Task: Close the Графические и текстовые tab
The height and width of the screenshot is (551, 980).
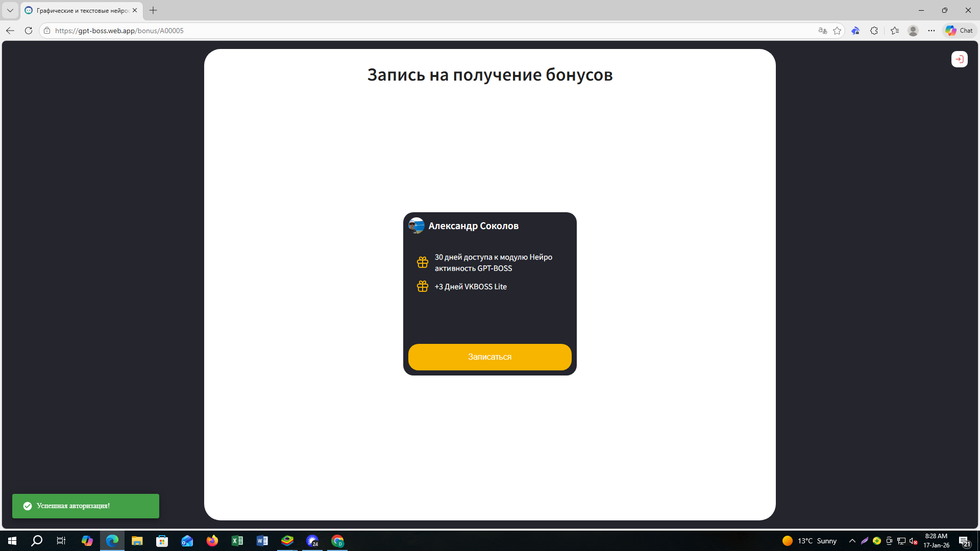Action: click(x=135, y=10)
